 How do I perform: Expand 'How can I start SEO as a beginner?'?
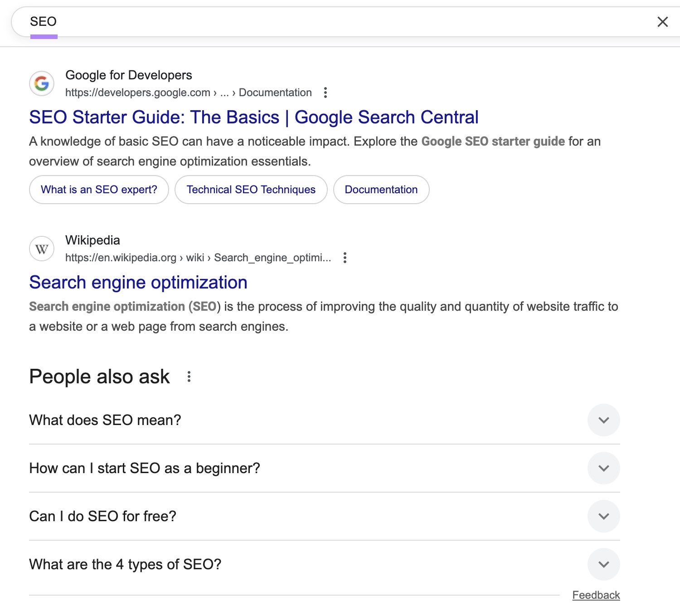pyautogui.click(x=603, y=468)
